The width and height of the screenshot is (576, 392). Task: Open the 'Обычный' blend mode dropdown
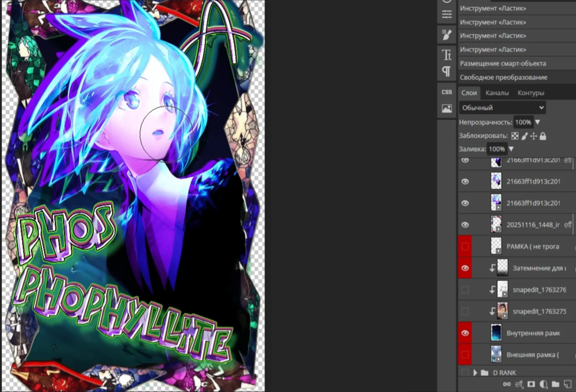(502, 107)
